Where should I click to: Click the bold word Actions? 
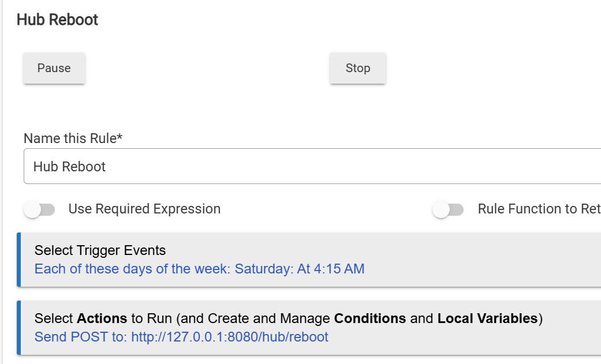102,318
